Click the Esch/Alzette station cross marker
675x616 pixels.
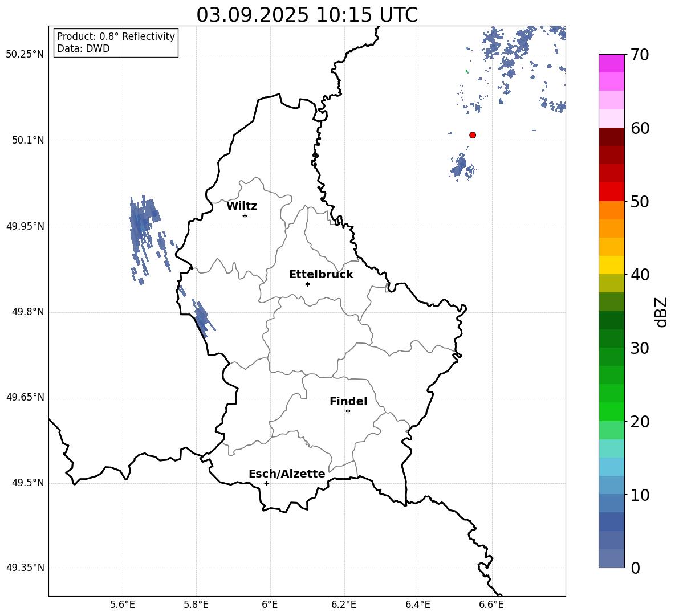point(266,483)
